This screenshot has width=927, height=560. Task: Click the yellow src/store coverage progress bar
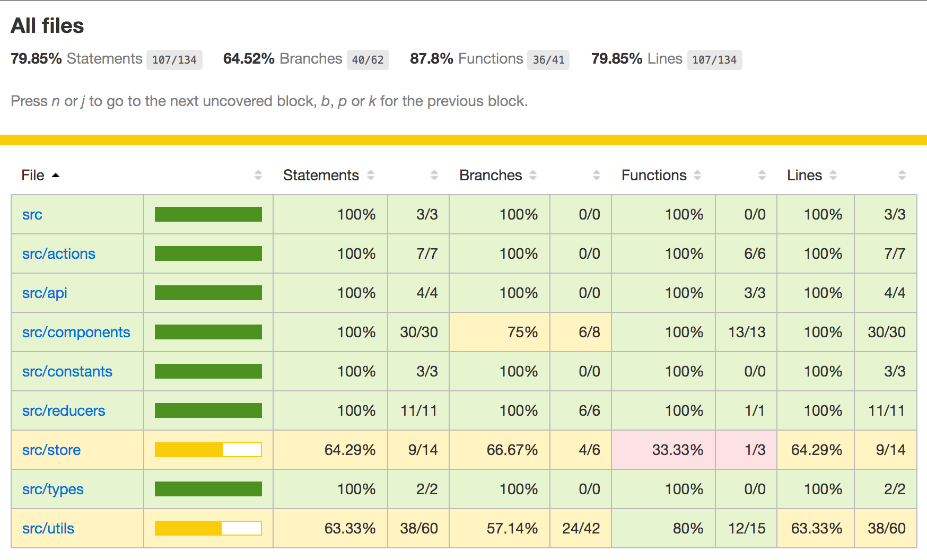click(208, 450)
